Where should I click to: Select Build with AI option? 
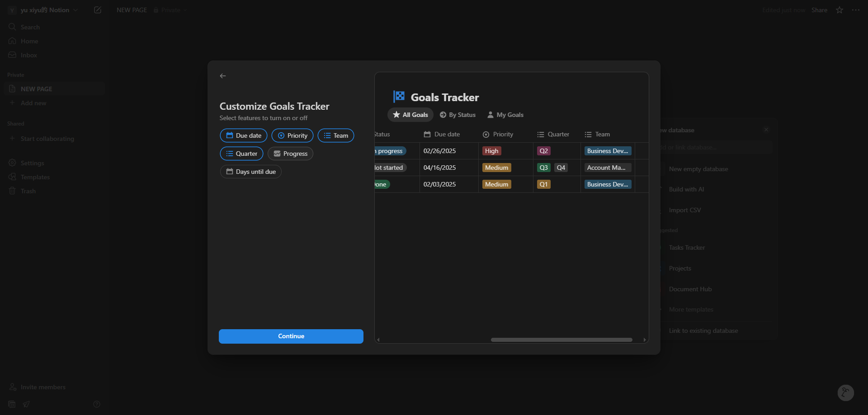[686, 189]
